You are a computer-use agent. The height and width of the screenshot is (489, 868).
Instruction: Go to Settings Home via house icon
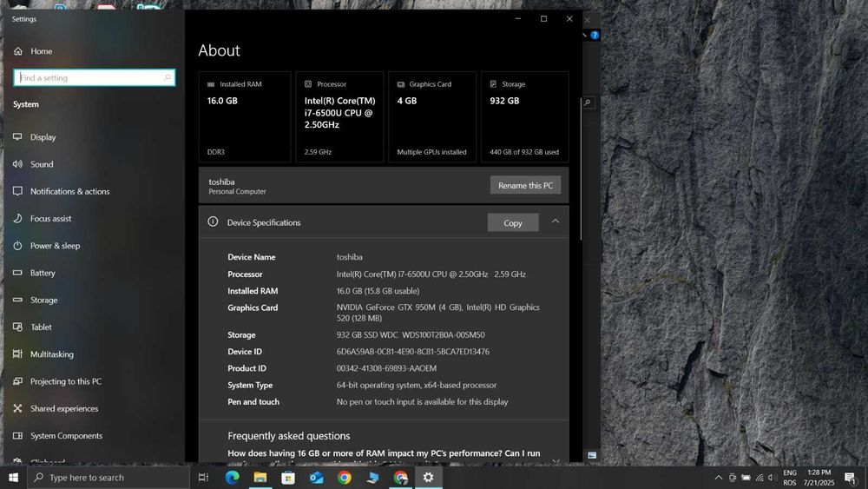[17, 51]
